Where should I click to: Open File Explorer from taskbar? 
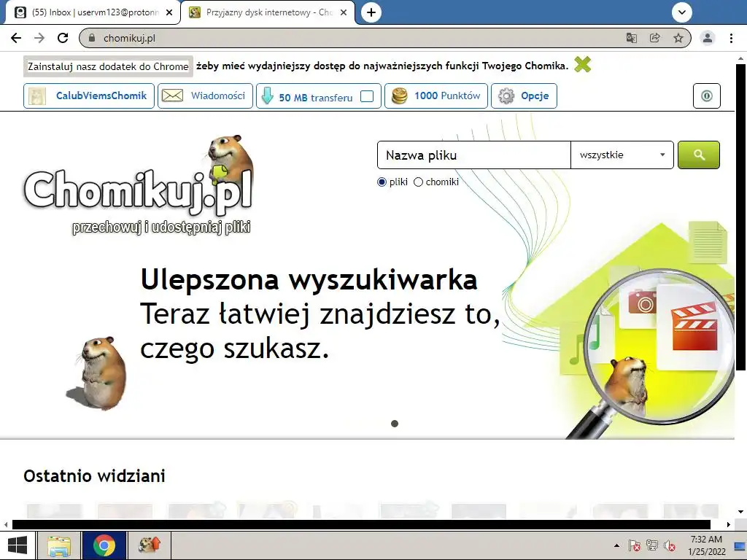(x=59, y=545)
